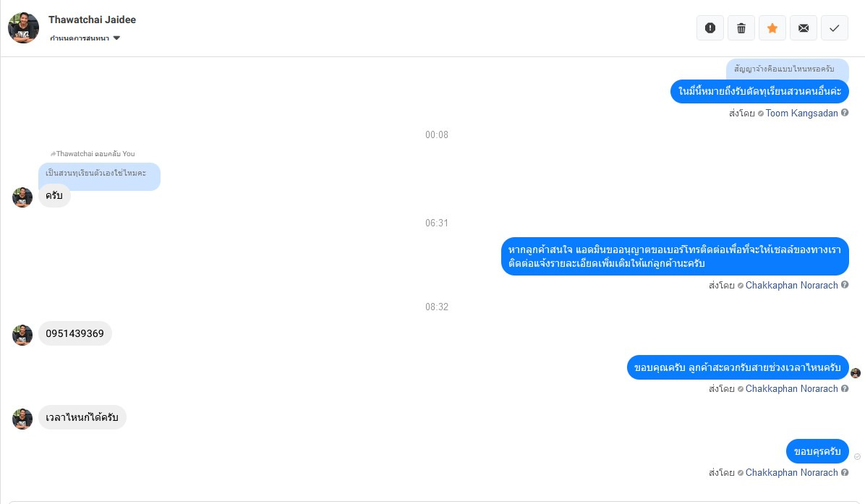Click customer avatar beside phone number message

(x=22, y=335)
